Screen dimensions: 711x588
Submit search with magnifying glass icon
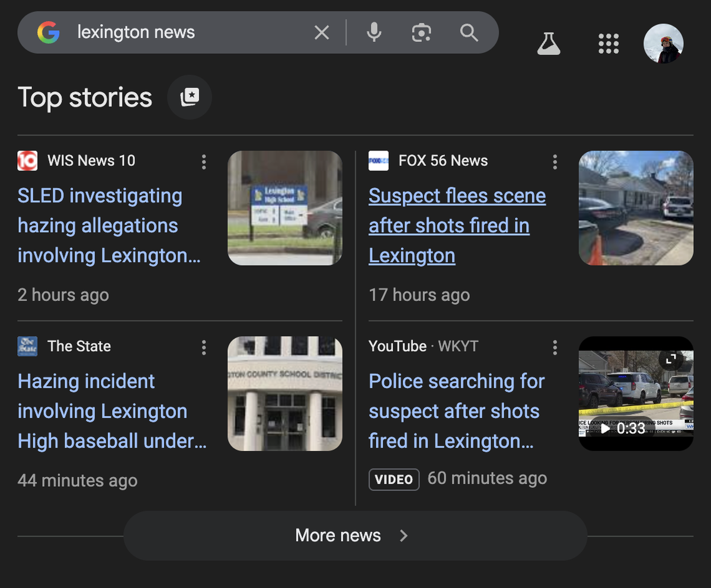click(x=469, y=33)
